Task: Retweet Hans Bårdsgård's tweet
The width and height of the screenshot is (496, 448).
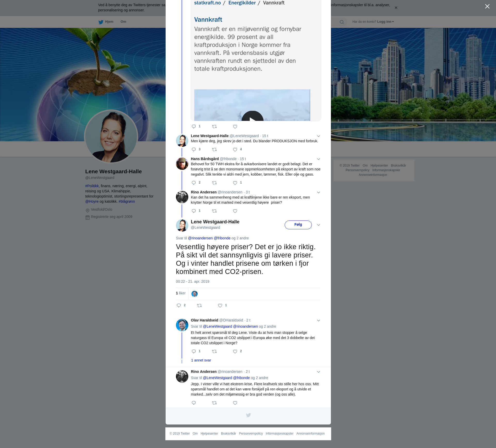Action: [x=214, y=183]
